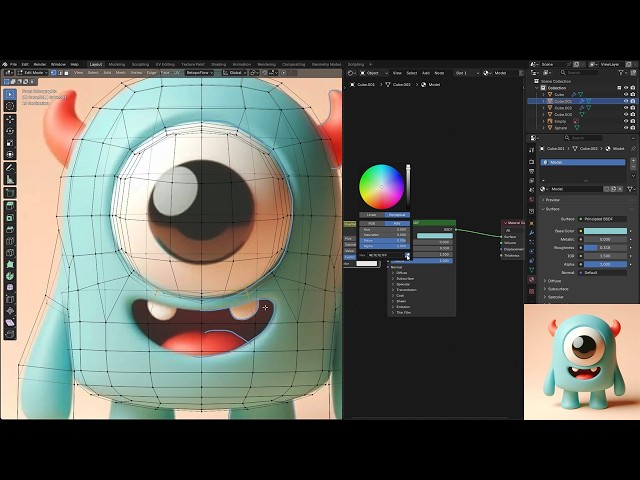Open the Render properties tab
Image resolution: width=640 pixels, height=480 pixels.
pos(531,162)
